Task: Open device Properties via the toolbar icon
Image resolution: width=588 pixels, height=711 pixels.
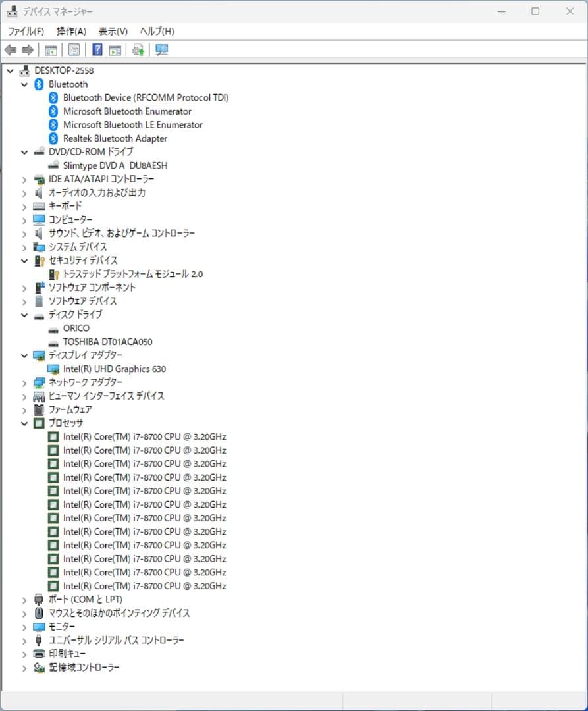Action: 74,50
